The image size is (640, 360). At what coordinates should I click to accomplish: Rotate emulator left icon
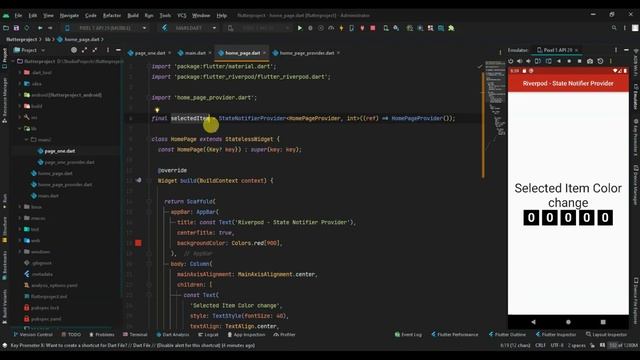[538, 61]
